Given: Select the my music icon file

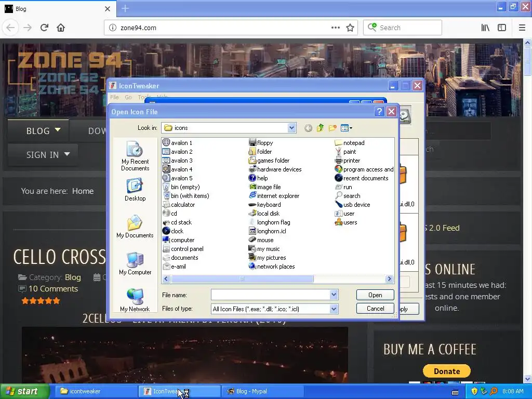Looking at the screenshot, I should [x=264, y=249].
